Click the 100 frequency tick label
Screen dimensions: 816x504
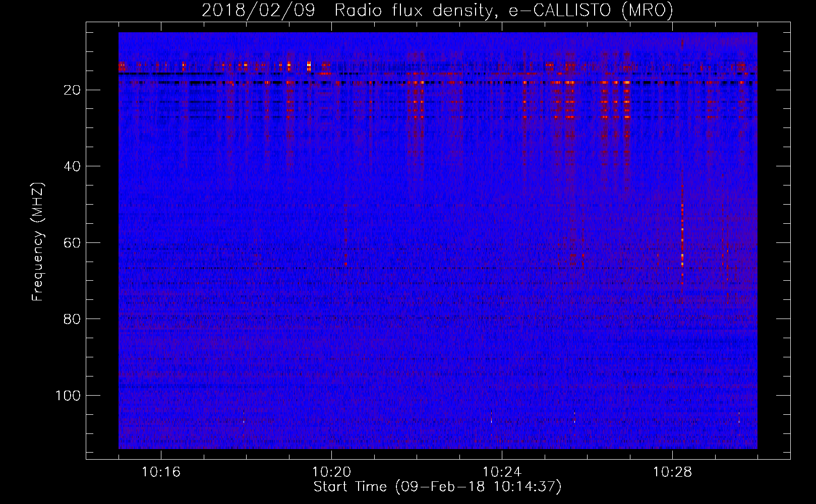(68, 396)
